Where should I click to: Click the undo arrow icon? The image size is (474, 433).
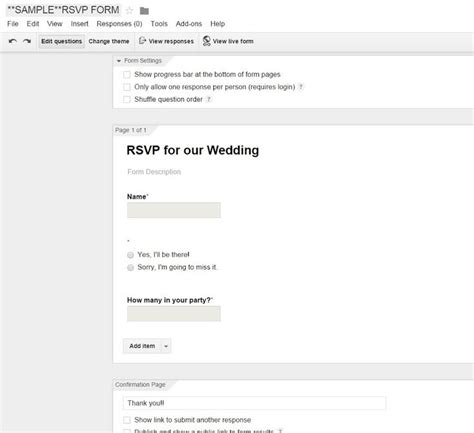click(13, 41)
